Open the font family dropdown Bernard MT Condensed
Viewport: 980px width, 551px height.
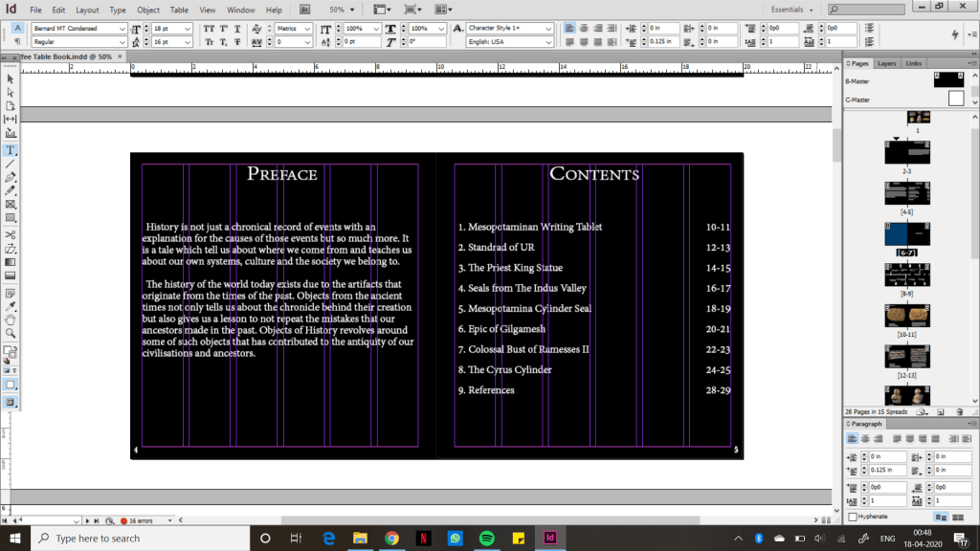point(122,29)
